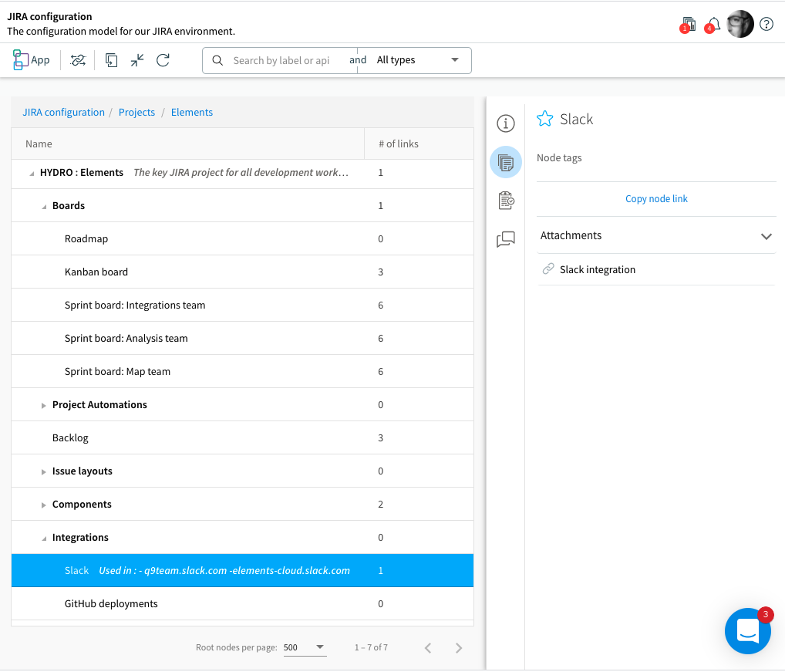Expand the Project Automations node

[44, 405]
